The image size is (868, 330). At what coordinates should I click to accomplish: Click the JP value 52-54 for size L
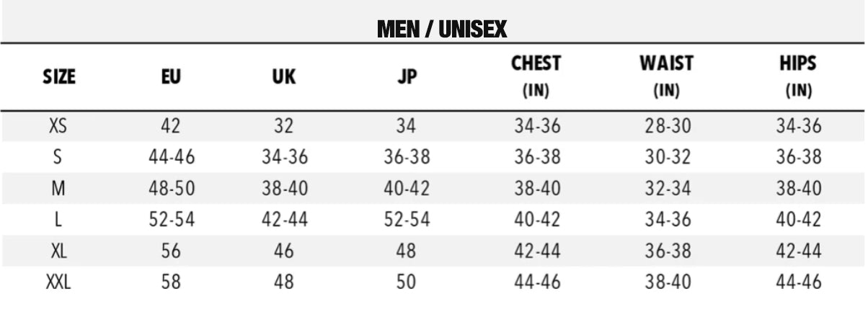coord(407,220)
